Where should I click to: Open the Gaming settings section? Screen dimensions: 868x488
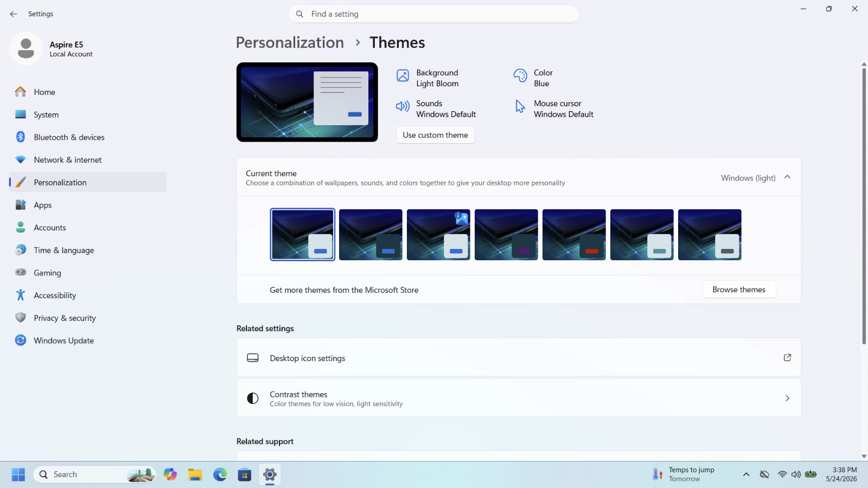click(x=88, y=273)
